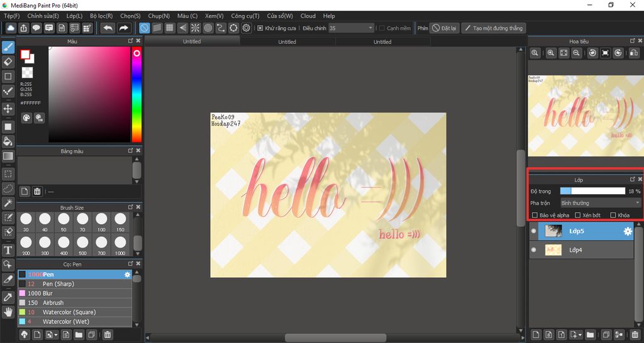The height and width of the screenshot is (343, 644).
Task: Close the Màu color panel
Action: 138,41
